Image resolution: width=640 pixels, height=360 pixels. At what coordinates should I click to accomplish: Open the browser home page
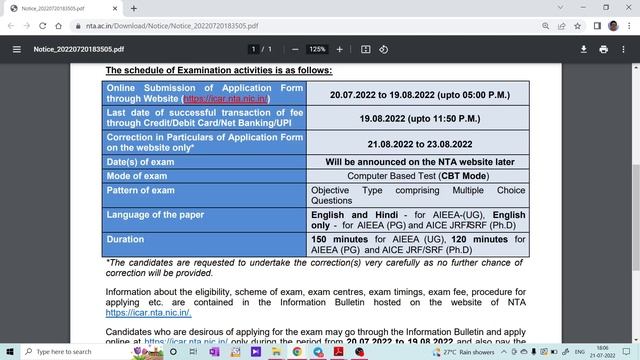(58, 26)
